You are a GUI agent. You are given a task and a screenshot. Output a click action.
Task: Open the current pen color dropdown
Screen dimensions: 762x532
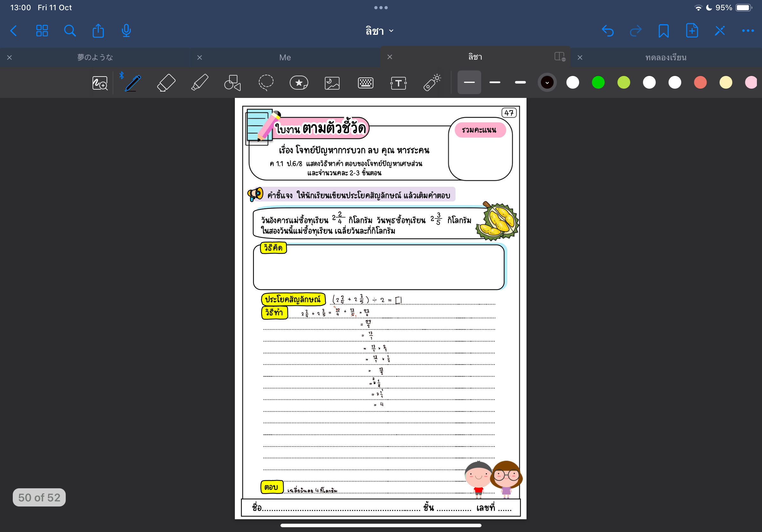pos(547,83)
